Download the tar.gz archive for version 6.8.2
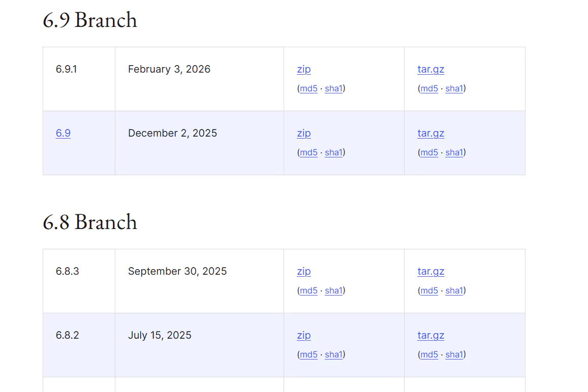The width and height of the screenshot is (588, 392). (x=430, y=335)
